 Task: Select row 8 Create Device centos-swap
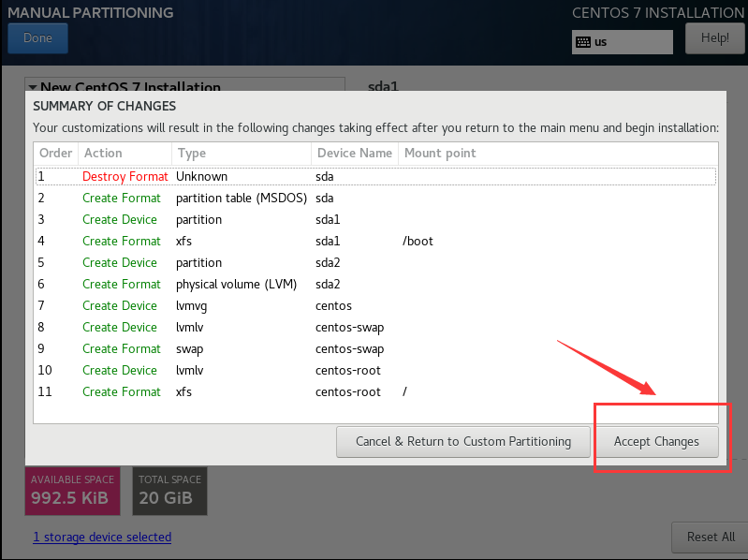tap(375, 327)
